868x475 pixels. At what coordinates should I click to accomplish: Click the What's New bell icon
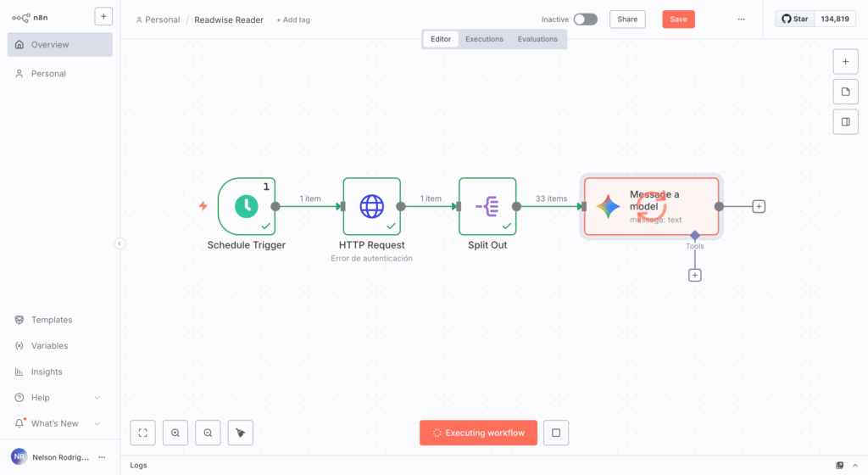point(19,423)
